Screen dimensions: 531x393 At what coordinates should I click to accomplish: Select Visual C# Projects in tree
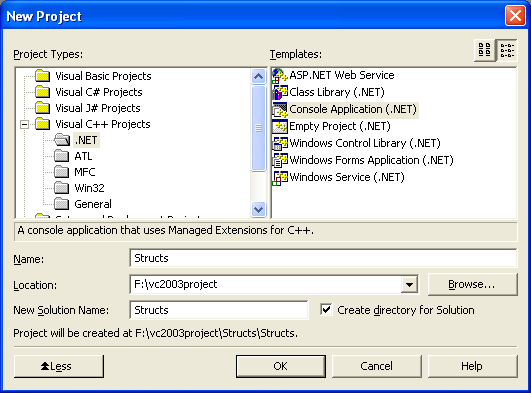click(x=99, y=92)
